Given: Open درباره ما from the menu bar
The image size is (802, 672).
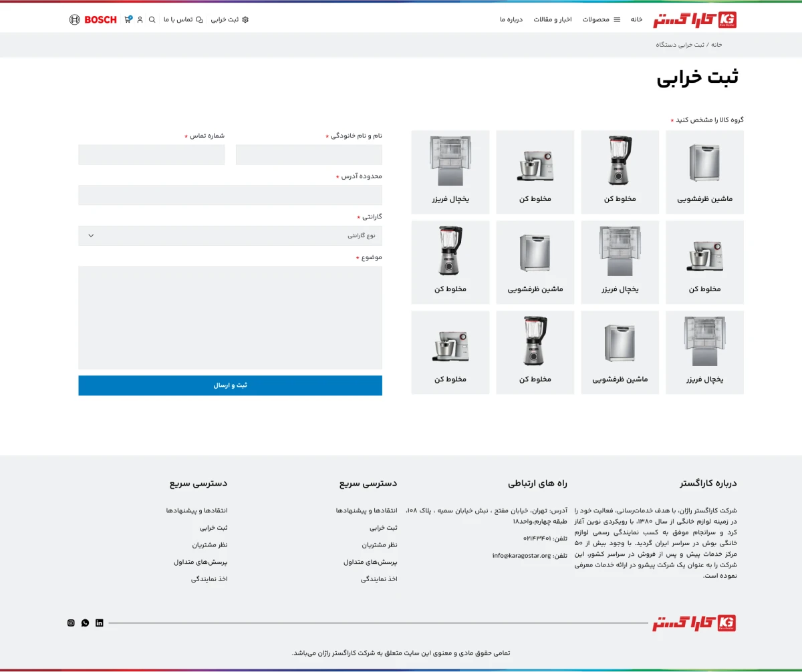Looking at the screenshot, I should coord(511,19).
